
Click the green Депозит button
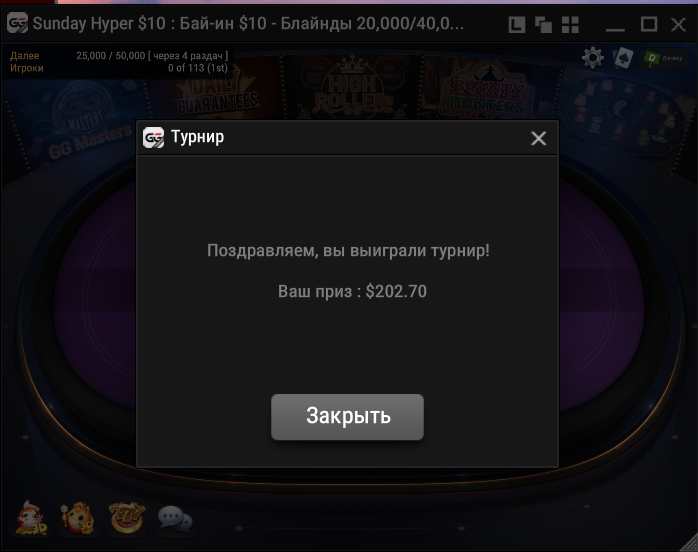click(664, 58)
